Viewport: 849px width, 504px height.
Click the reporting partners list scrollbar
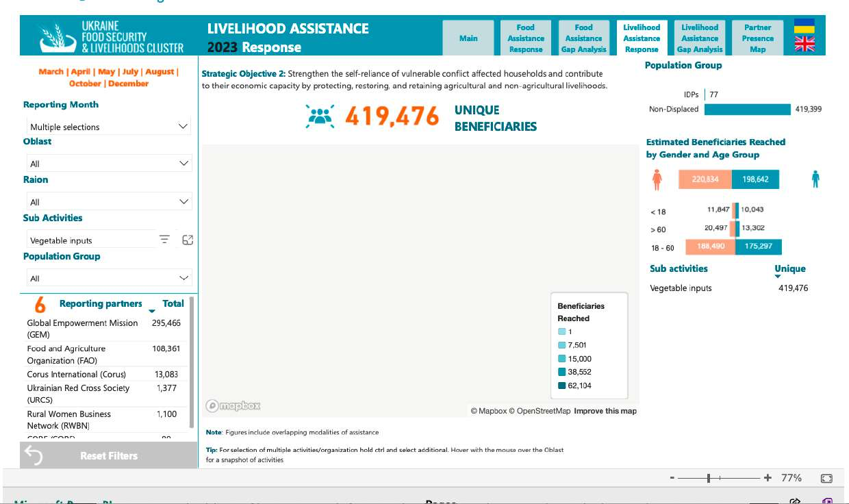coord(192,363)
